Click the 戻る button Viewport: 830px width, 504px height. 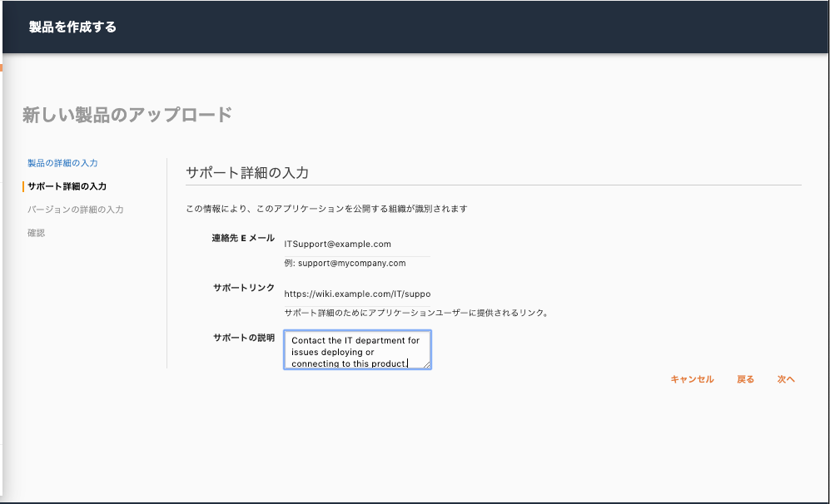point(745,379)
